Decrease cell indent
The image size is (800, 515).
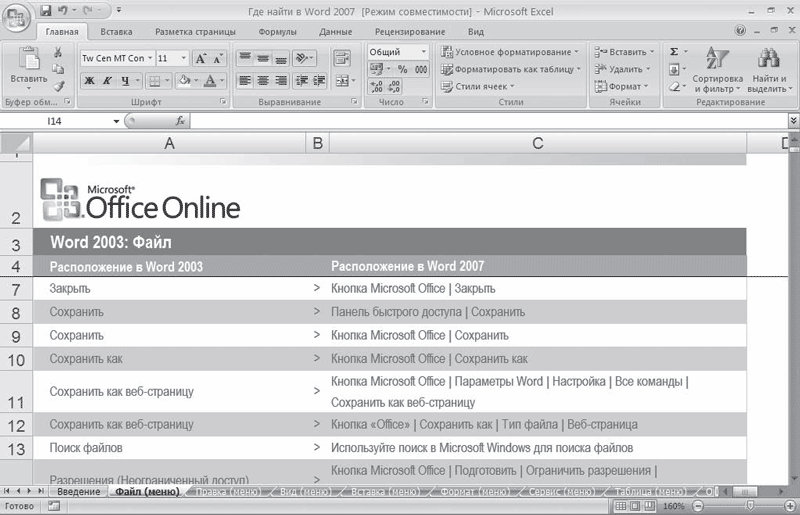302,81
